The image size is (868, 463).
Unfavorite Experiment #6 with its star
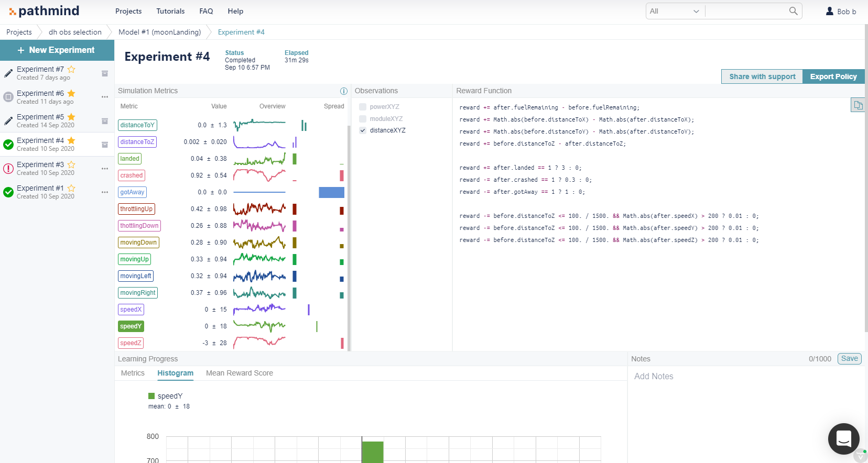pyautogui.click(x=71, y=93)
